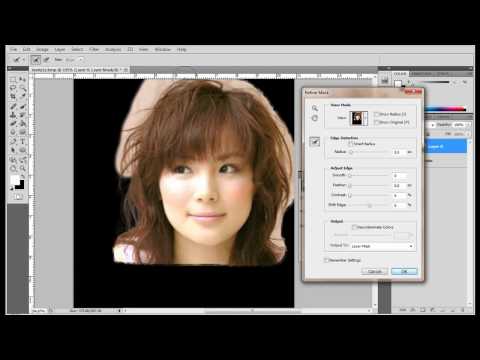Adjust the Radius slider handle
Viewport: 480px width, 360px height.
[x=351, y=152]
